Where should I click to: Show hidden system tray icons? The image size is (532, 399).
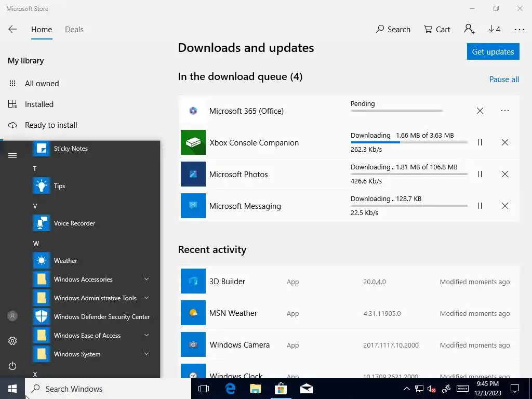pos(406,389)
